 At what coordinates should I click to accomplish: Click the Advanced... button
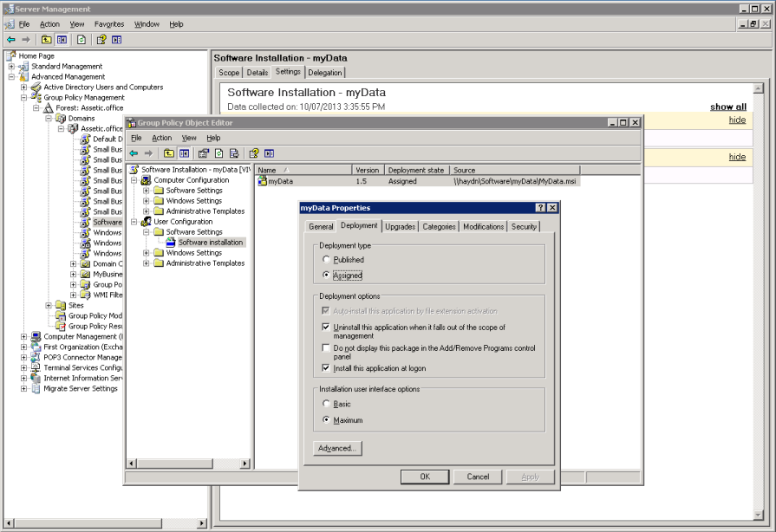(x=336, y=449)
